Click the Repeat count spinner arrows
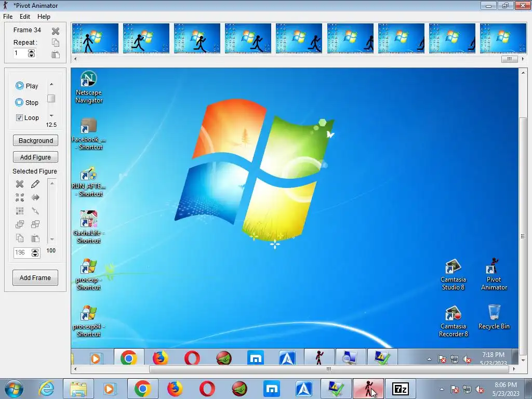Viewport: 532px width, 399px height. 31,54
